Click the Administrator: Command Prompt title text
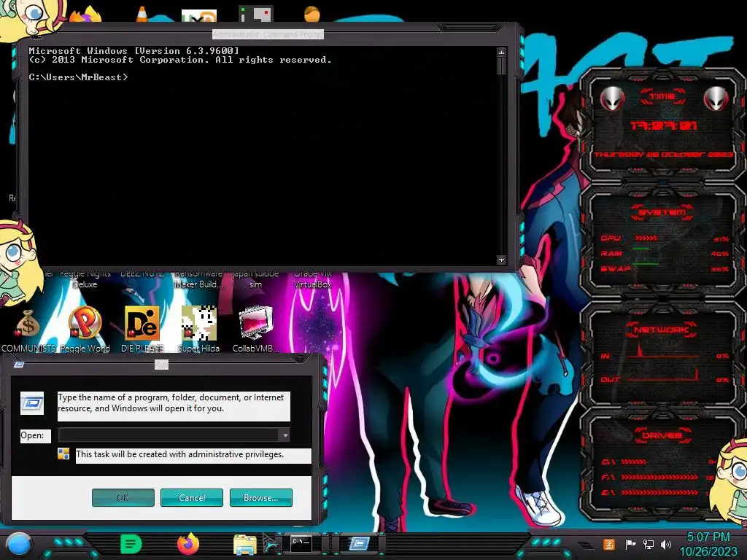Image resolution: width=747 pixels, height=560 pixels. pyautogui.click(x=268, y=34)
